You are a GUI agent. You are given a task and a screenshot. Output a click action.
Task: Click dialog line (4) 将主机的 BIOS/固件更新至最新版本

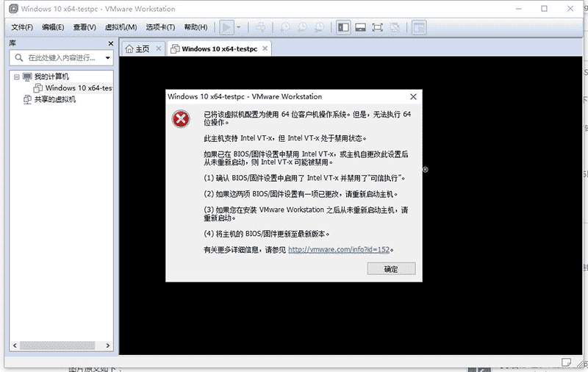(267, 234)
